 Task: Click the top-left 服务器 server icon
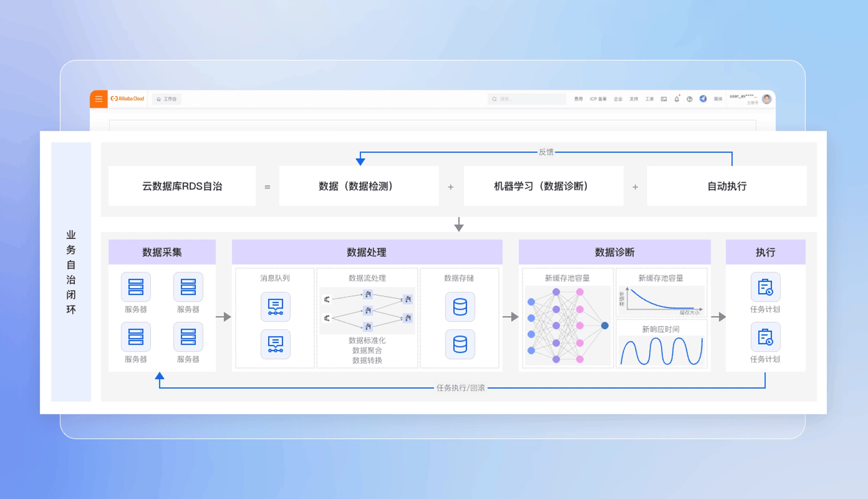[136, 287]
